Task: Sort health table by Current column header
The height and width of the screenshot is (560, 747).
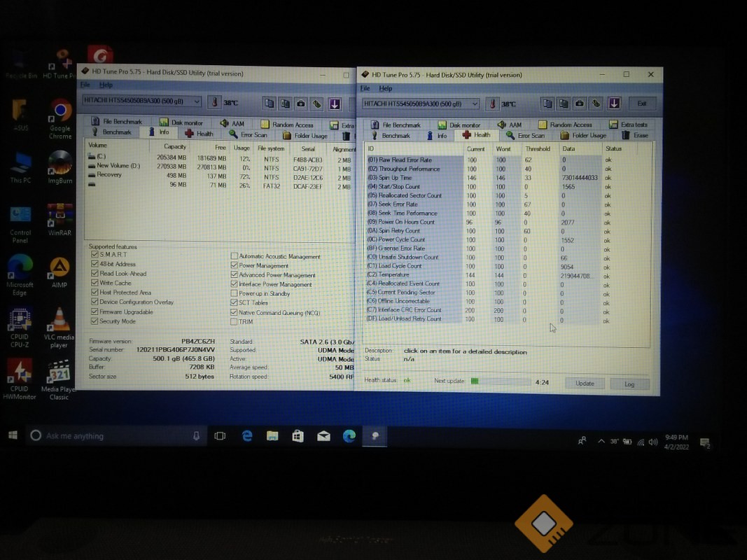Action: coord(475,149)
